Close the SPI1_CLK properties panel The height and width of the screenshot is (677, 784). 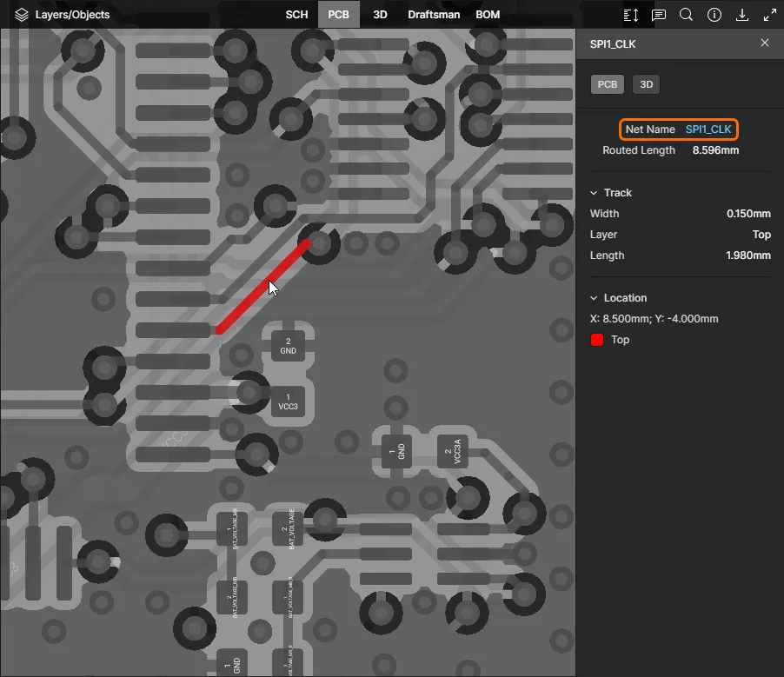(765, 43)
